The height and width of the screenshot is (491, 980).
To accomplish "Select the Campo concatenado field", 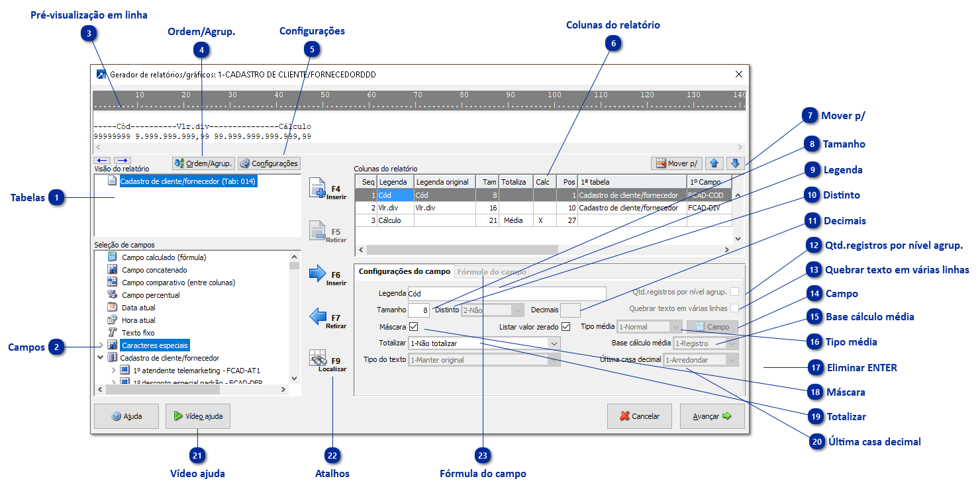I will click(154, 270).
